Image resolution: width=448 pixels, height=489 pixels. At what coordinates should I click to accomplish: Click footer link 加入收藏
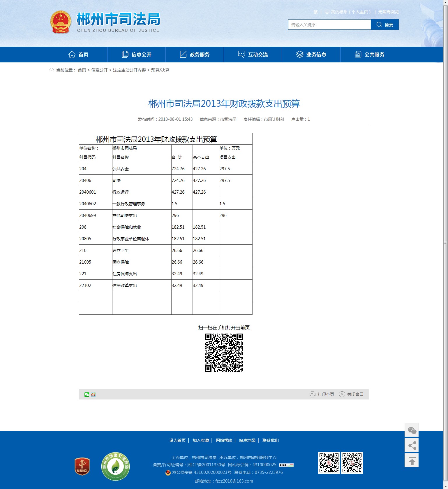point(201,440)
